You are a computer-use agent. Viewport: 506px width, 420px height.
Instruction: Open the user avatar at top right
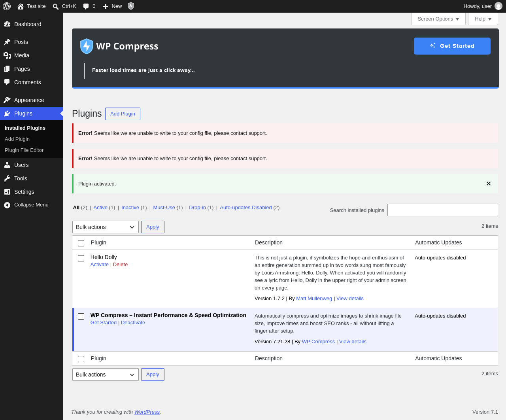(498, 6)
